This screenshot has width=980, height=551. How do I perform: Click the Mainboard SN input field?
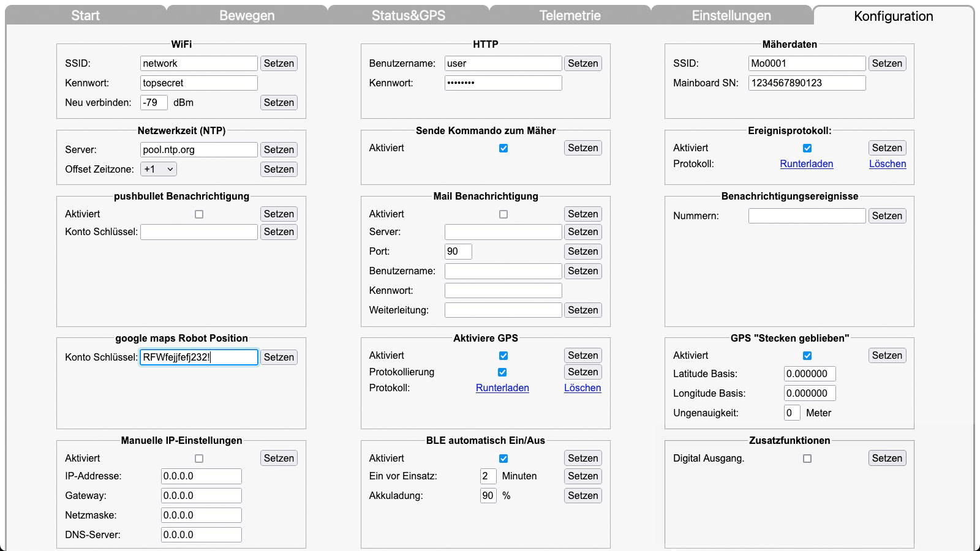point(807,83)
